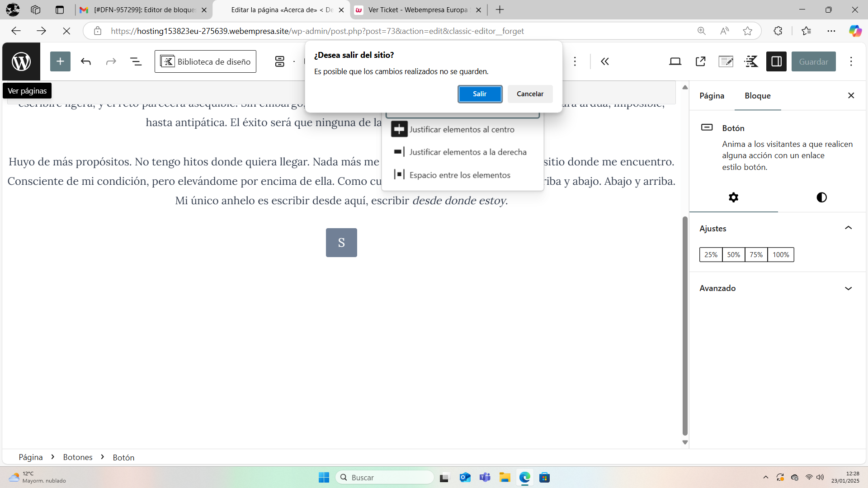The image size is (868, 488).
Task: Open the Windows Start menu
Action: 324,478
